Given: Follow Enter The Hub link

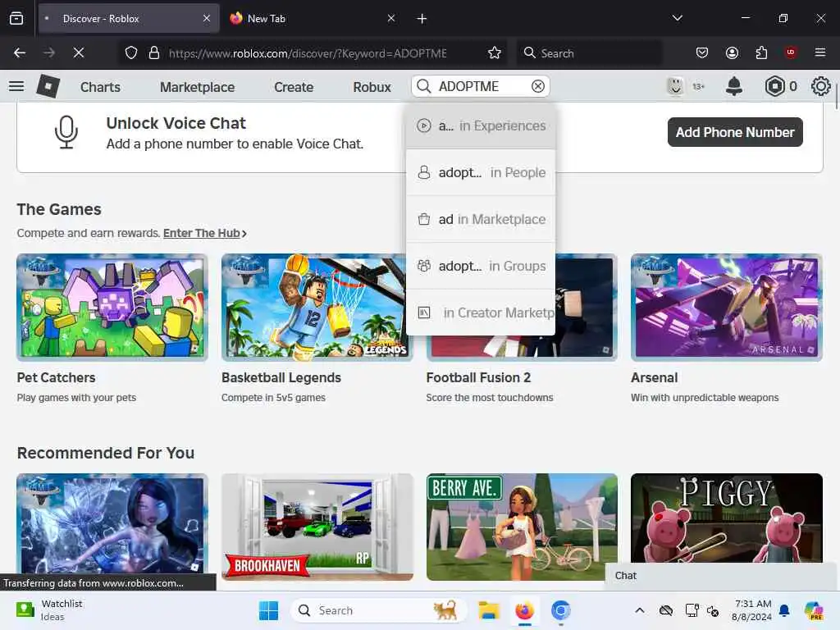Looking at the screenshot, I should (x=204, y=233).
